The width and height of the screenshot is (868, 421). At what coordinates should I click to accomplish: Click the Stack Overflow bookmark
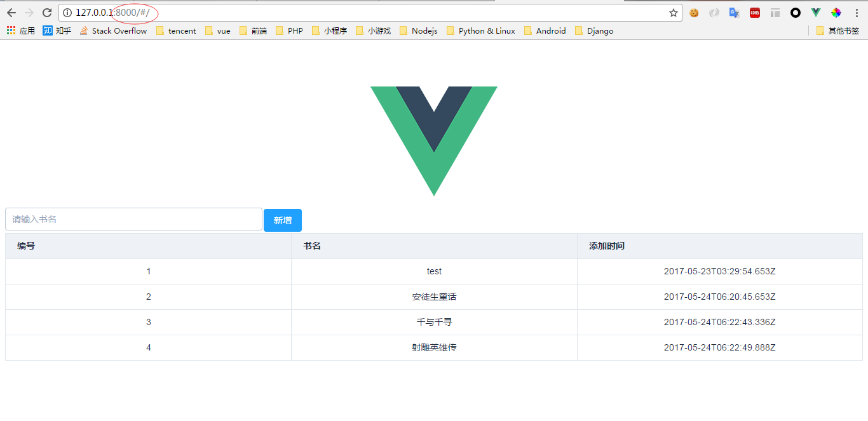coord(113,30)
